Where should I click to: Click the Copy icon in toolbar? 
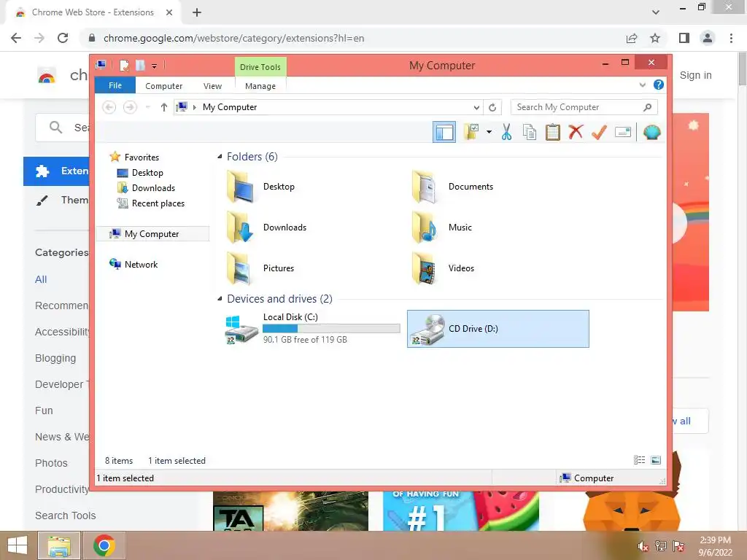530,132
